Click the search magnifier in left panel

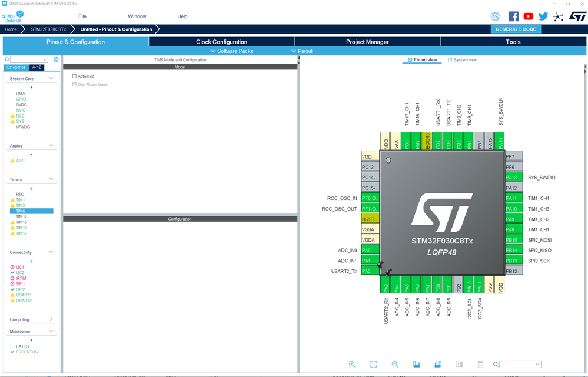click(x=6, y=59)
